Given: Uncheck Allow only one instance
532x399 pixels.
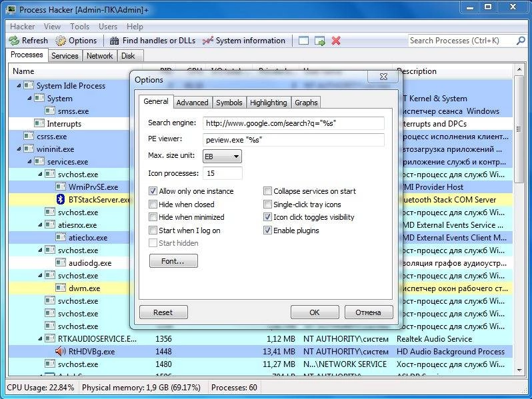Looking at the screenshot, I should 153,191.
